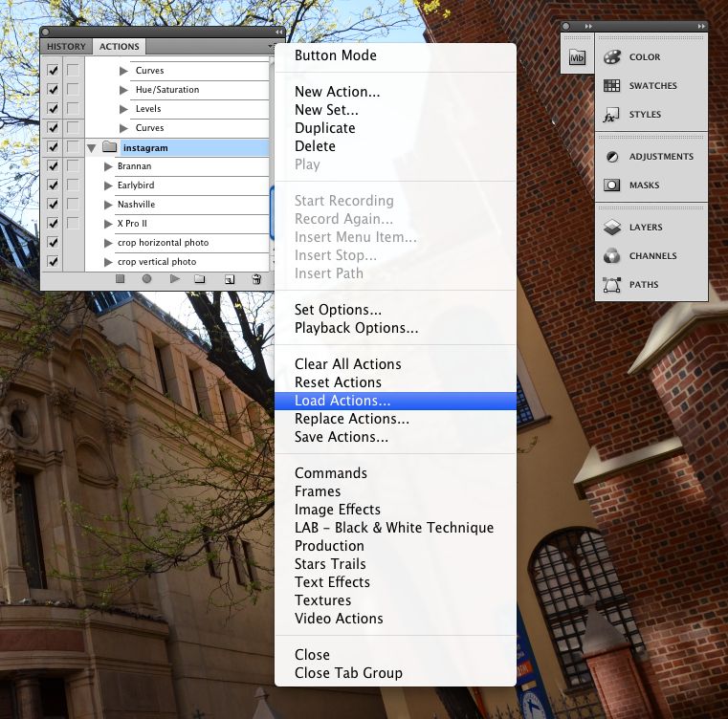Load the Image Effects action set
The image size is (728, 719).
395,510
